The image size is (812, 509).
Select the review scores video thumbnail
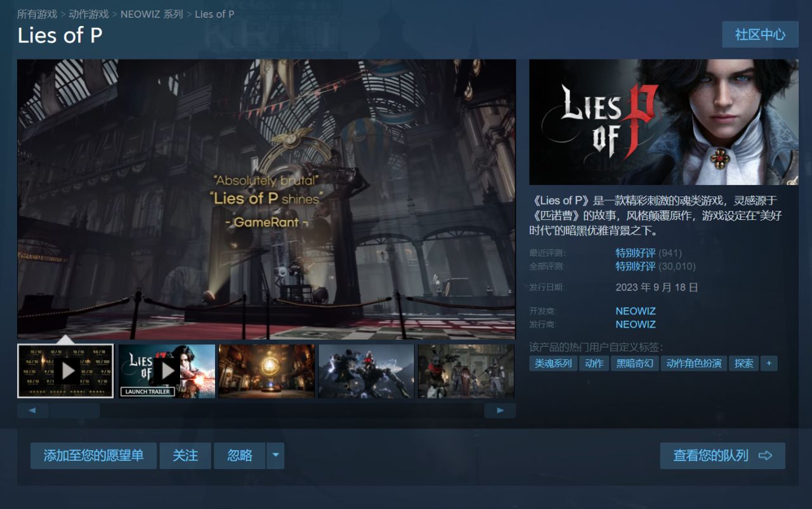pyautogui.click(x=65, y=371)
